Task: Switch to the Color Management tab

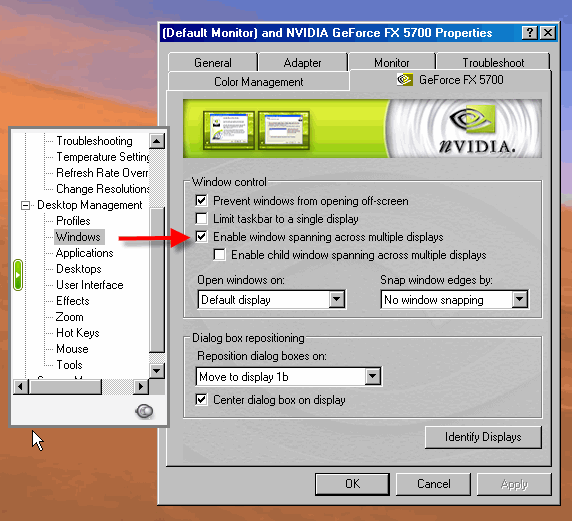Action: [x=259, y=82]
